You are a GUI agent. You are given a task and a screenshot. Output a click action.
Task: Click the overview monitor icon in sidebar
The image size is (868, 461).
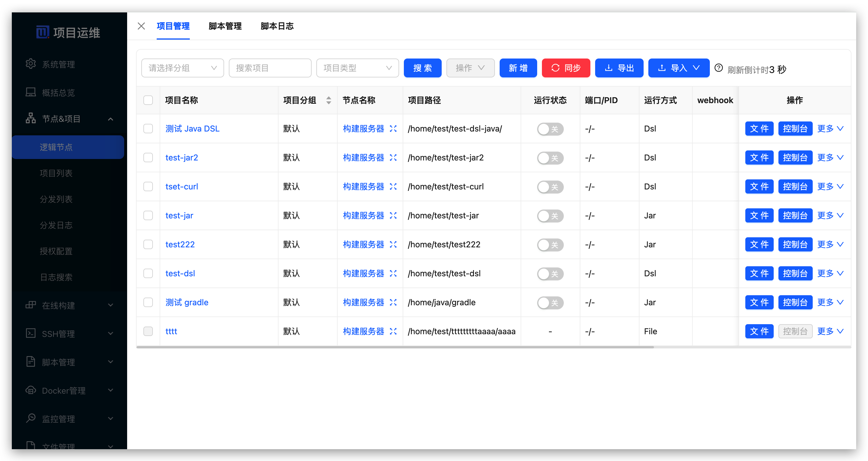[31, 92]
